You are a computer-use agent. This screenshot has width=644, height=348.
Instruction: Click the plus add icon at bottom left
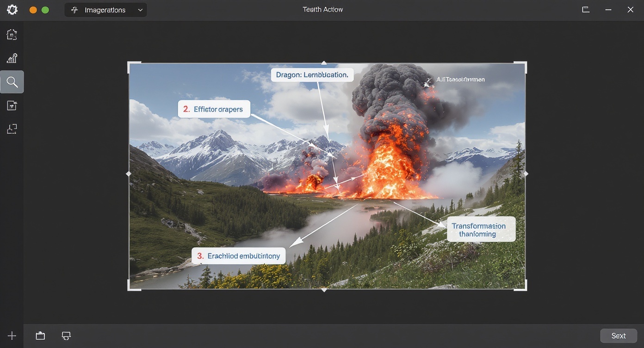click(12, 336)
